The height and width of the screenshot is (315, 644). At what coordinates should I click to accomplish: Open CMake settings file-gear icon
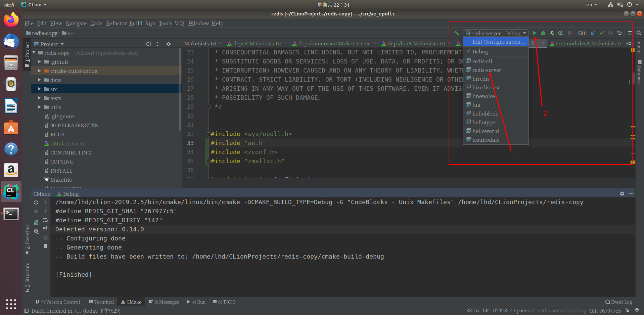coord(36,222)
